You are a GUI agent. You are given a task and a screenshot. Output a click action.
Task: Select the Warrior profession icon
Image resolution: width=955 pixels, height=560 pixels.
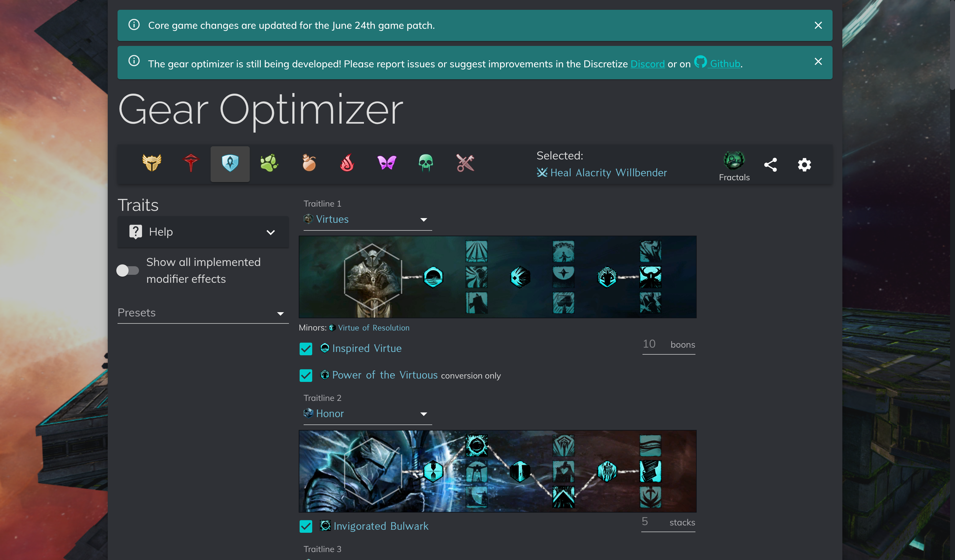[151, 163]
